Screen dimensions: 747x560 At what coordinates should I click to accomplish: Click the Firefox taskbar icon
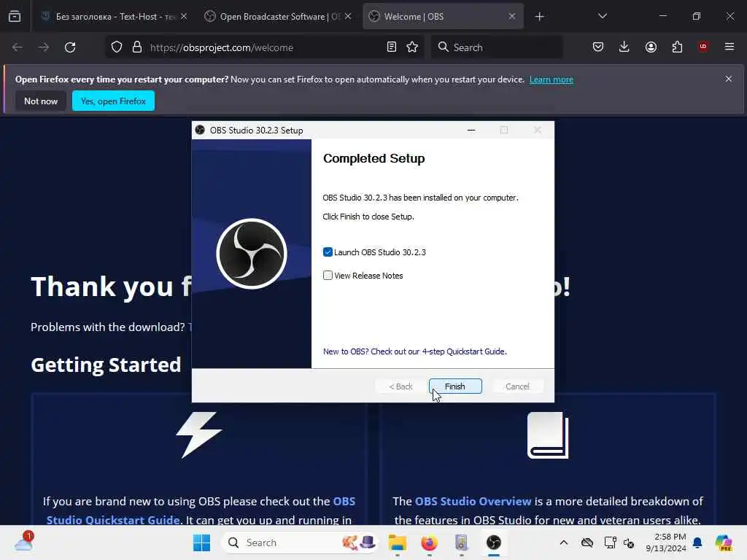point(429,542)
